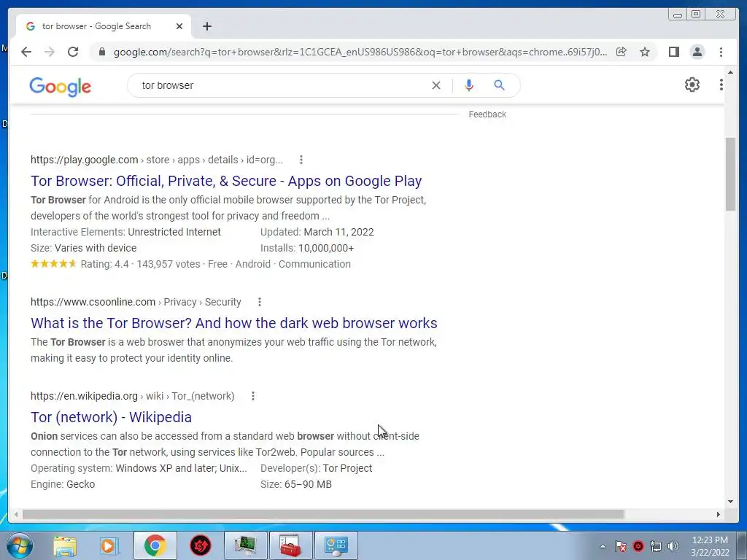Viewport: 747px width, 560px height.
Task: Open the red toolbox app on taskbar
Action: coord(290,545)
